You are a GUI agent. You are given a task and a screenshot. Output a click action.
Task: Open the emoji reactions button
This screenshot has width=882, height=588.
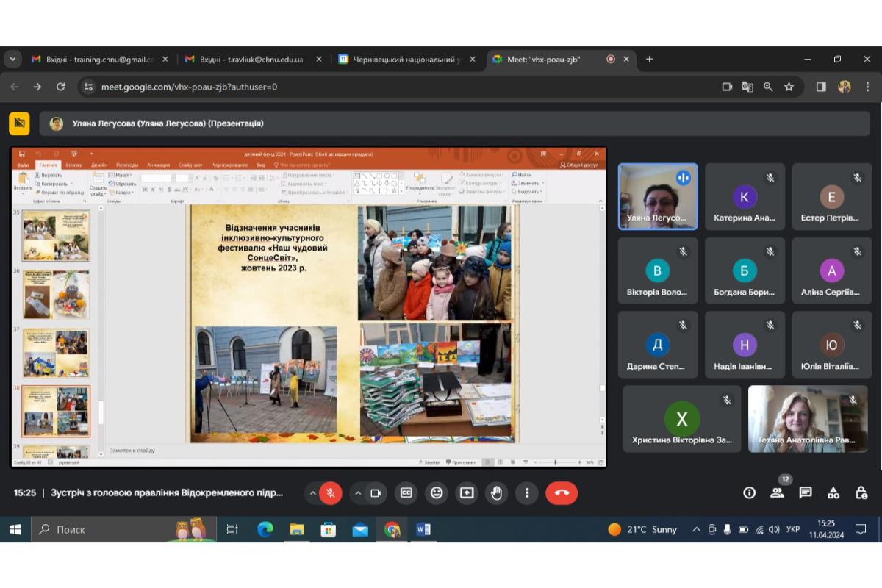click(437, 493)
